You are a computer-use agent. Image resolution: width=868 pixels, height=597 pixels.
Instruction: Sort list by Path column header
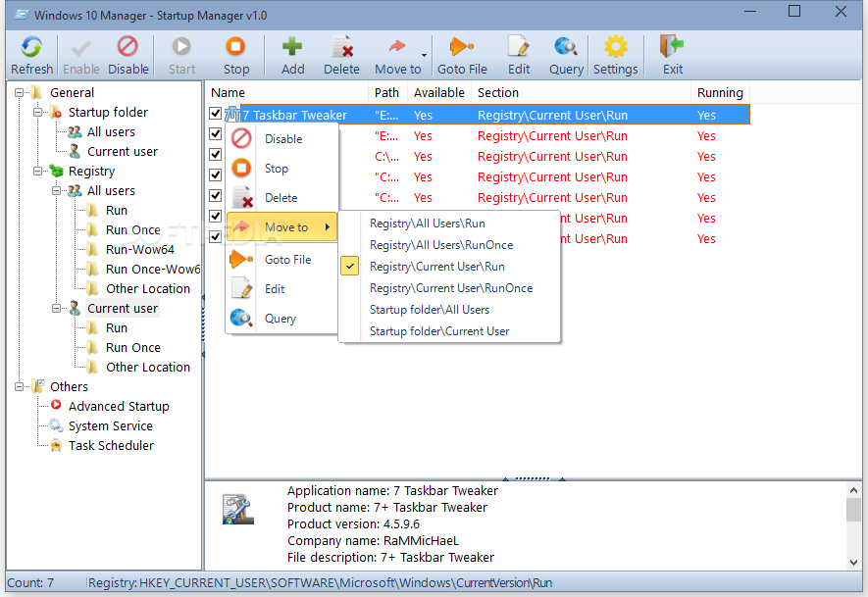tap(387, 92)
